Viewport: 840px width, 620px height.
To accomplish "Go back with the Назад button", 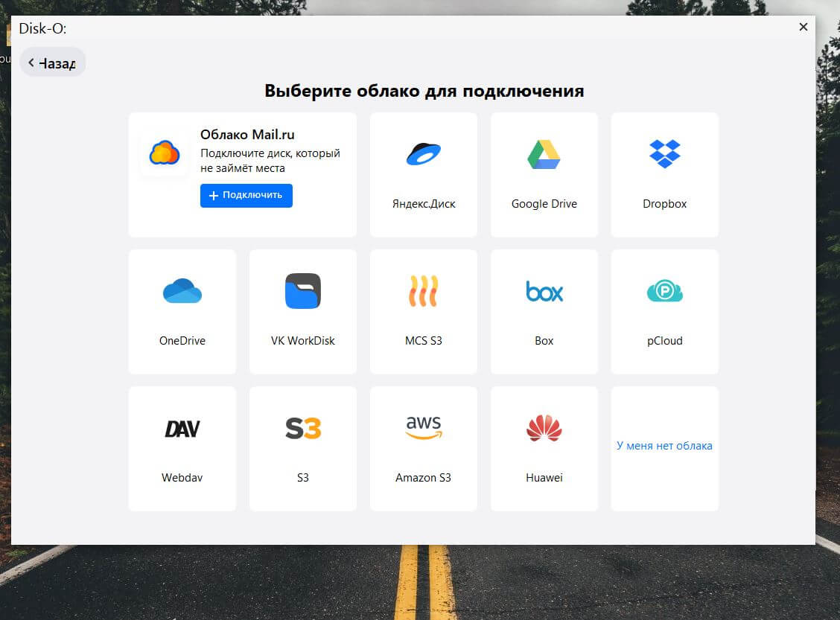I will (52, 63).
